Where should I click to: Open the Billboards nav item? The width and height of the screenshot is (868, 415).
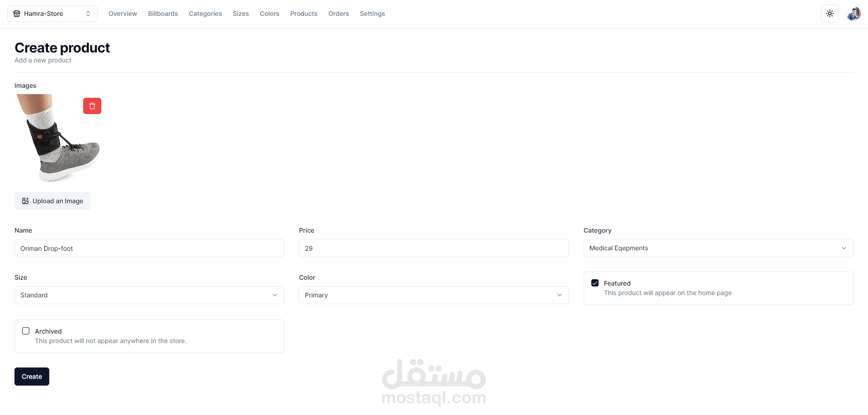163,14
